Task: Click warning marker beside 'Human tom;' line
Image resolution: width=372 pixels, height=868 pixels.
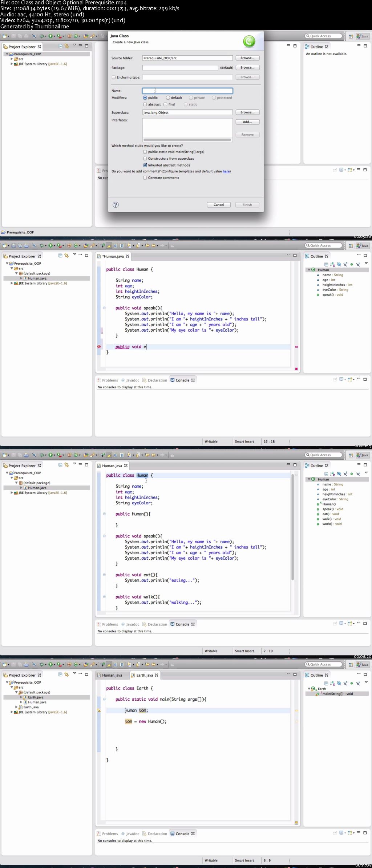Action: [x=99, y=710]
